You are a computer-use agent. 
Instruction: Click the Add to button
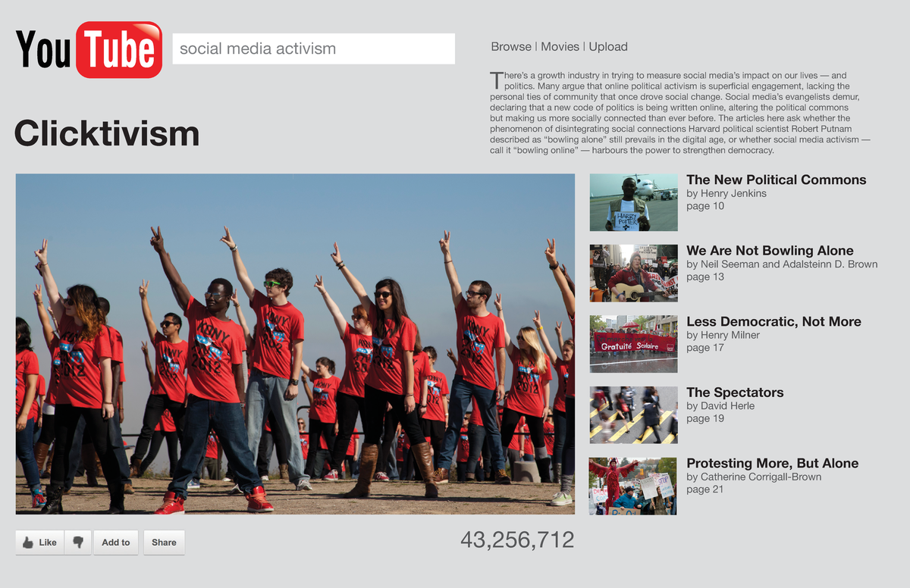(116, 543)
